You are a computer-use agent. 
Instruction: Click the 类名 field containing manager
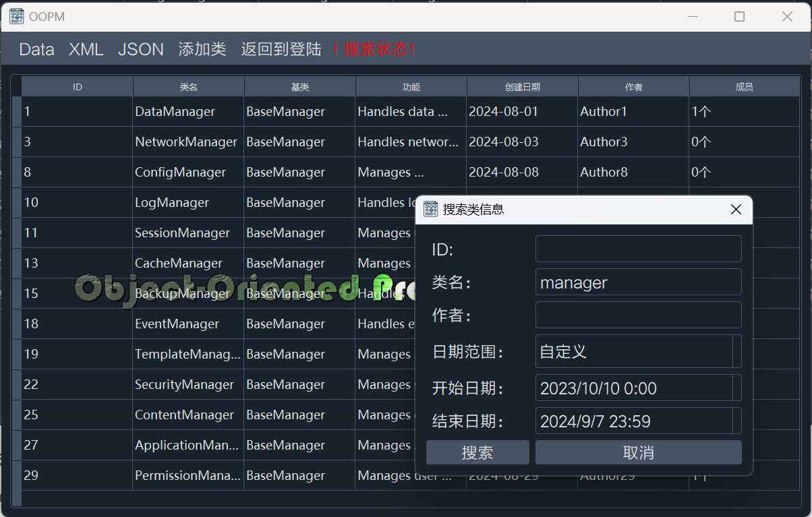point(638,282)
